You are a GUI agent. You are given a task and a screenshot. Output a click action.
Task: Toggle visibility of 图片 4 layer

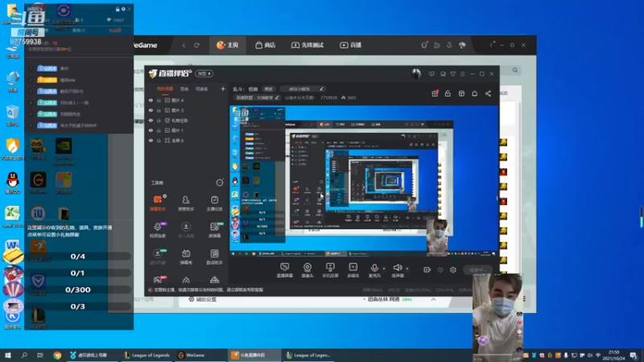click(x=151, y=100)
